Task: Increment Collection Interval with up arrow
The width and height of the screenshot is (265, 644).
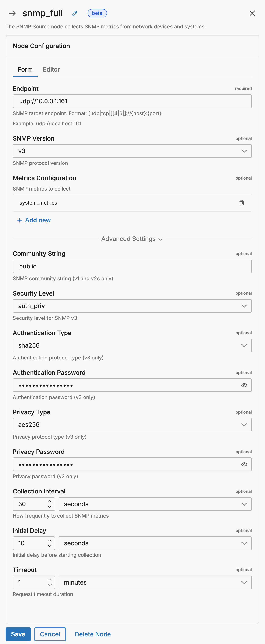Action: coord(50,501)
